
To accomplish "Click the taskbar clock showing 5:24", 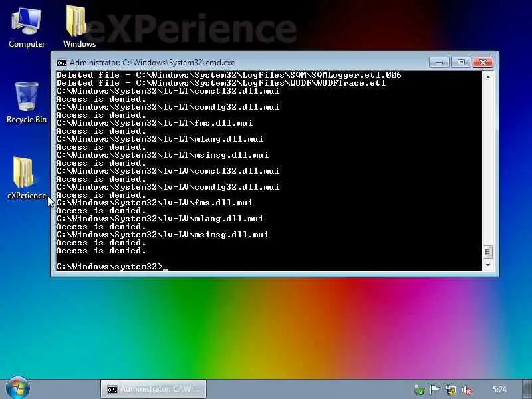I will click(x=499, y=390).
